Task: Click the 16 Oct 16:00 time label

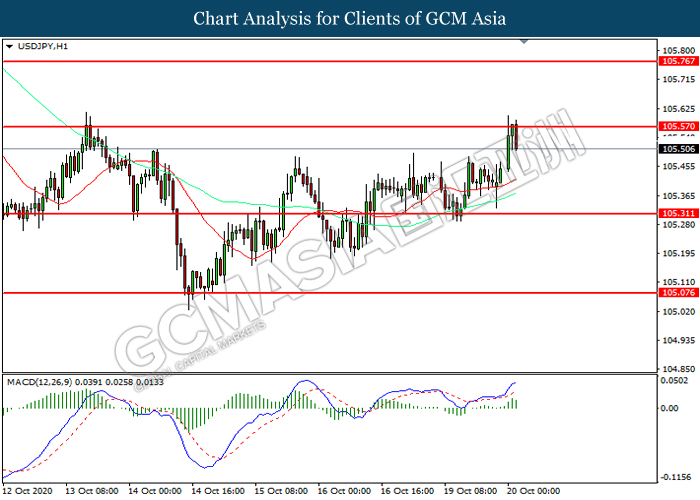Action: 407,491
